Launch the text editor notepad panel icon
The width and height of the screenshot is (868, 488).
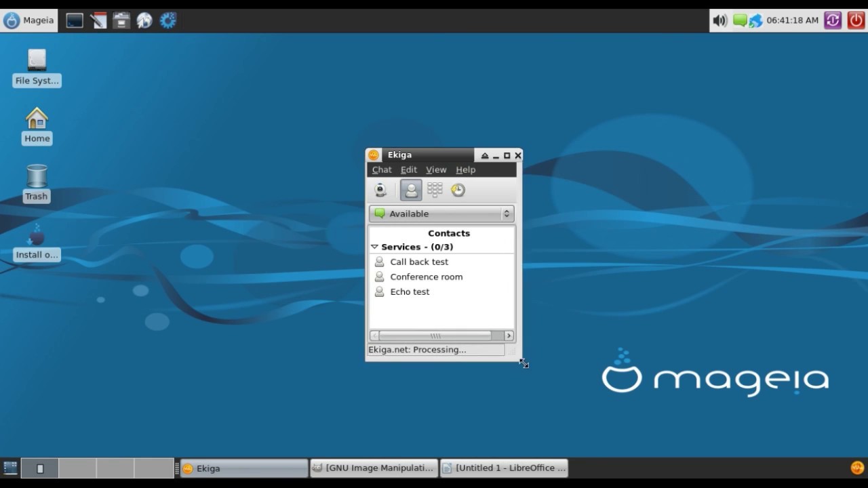98,20
